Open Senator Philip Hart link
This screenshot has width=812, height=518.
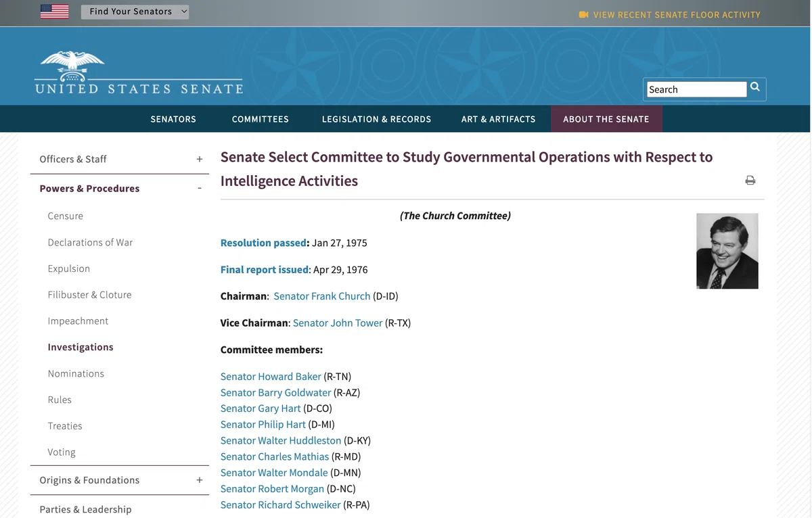pyautogui.click(x=263, y=425)
